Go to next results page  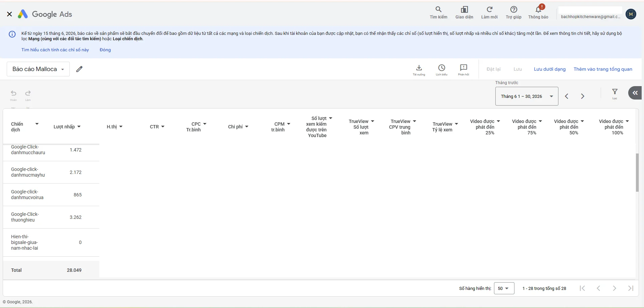point(614,288)
